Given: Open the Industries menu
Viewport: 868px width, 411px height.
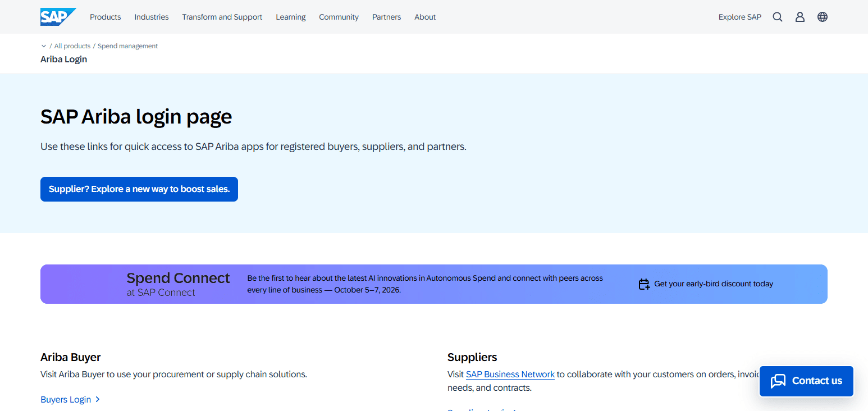Looking at the screenshot, I should click(x=152, y=17).
